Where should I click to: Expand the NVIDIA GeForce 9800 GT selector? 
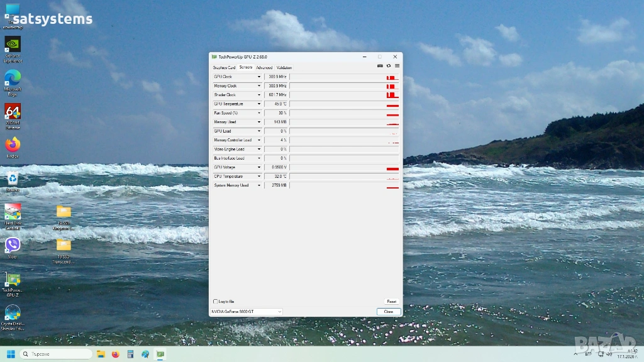[246, 312]
